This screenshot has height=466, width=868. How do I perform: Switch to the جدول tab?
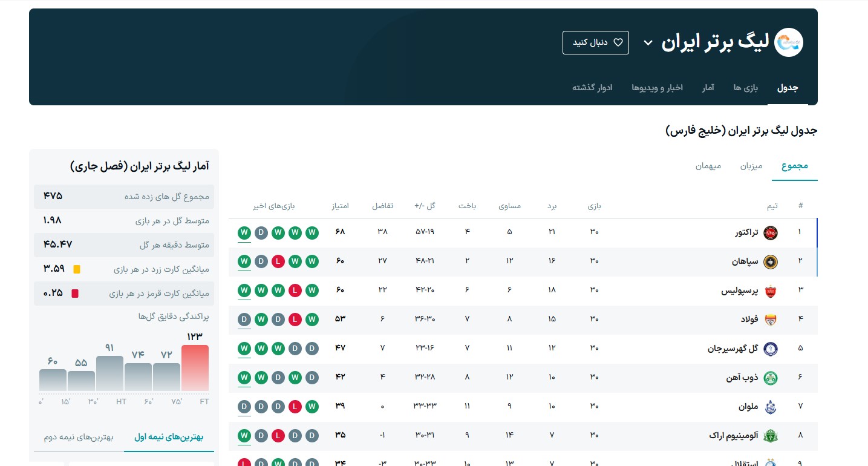point(788,88)
